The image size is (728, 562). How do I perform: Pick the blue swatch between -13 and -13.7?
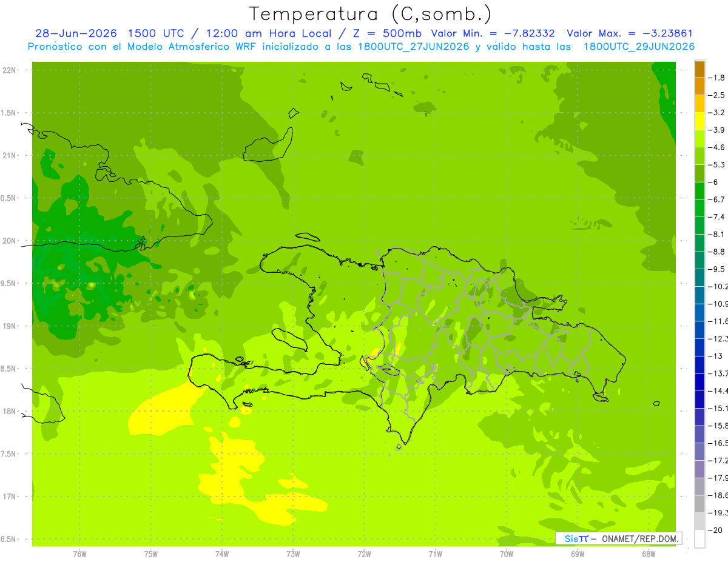pos(699,365)
